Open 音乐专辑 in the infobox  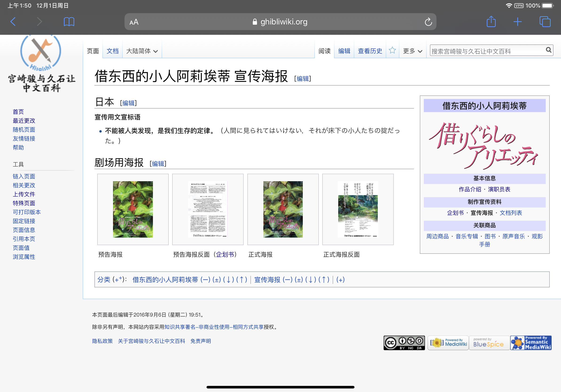(x=467, y=236)
